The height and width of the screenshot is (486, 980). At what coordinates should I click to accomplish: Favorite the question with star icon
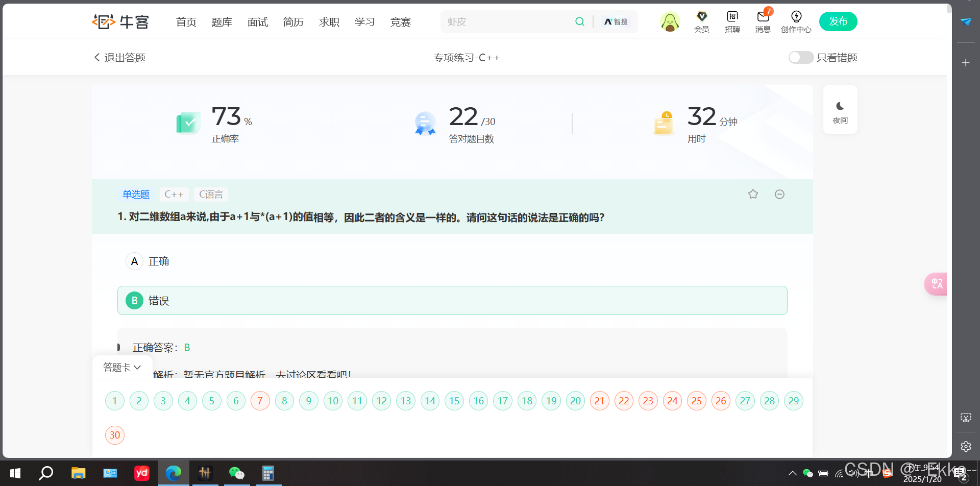click(x=753, y=194)
